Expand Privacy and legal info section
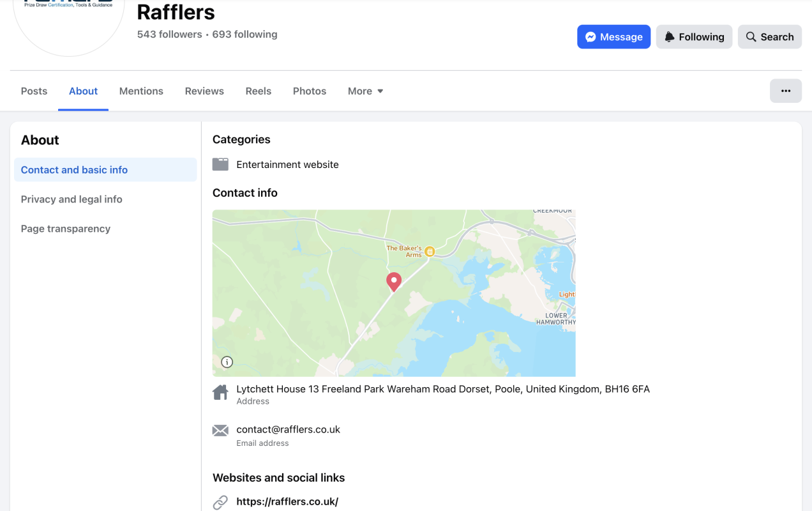 click(71, 199)
